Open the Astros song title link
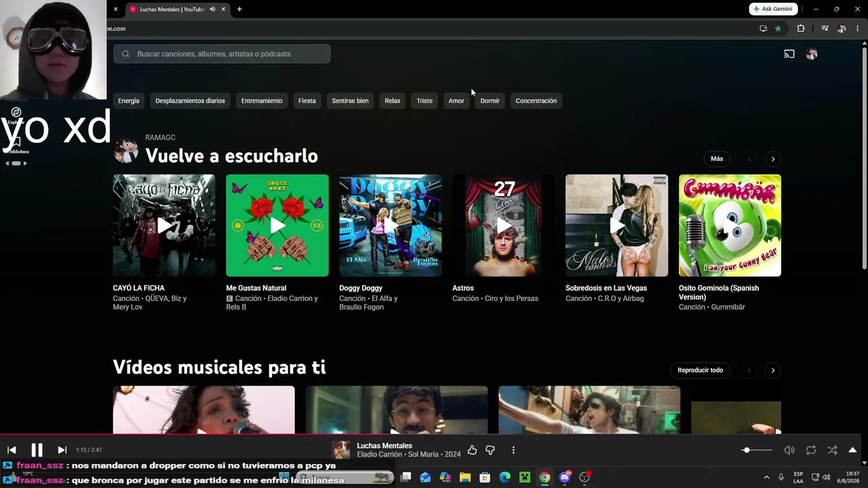Image resolution: width=868 pixels, height=488 pixels. (x=463, y=288)
